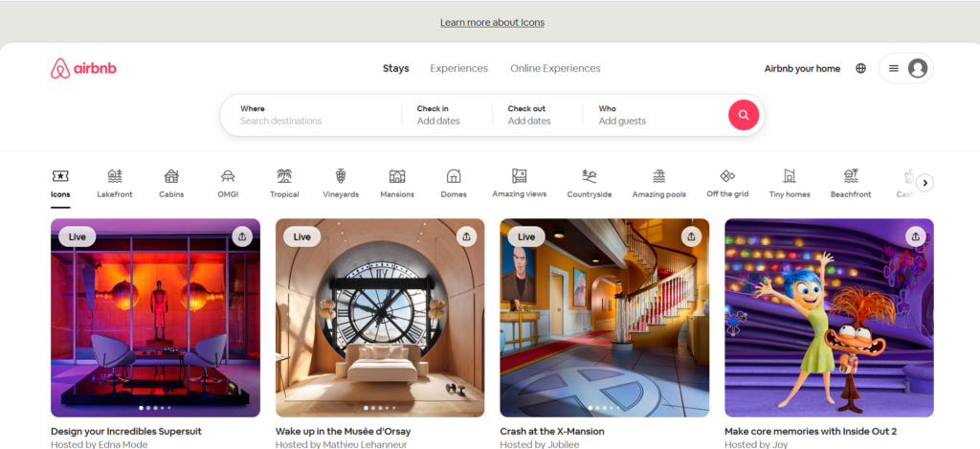Click Airbnb your home

pyautogui.click(x=803, y=69)
